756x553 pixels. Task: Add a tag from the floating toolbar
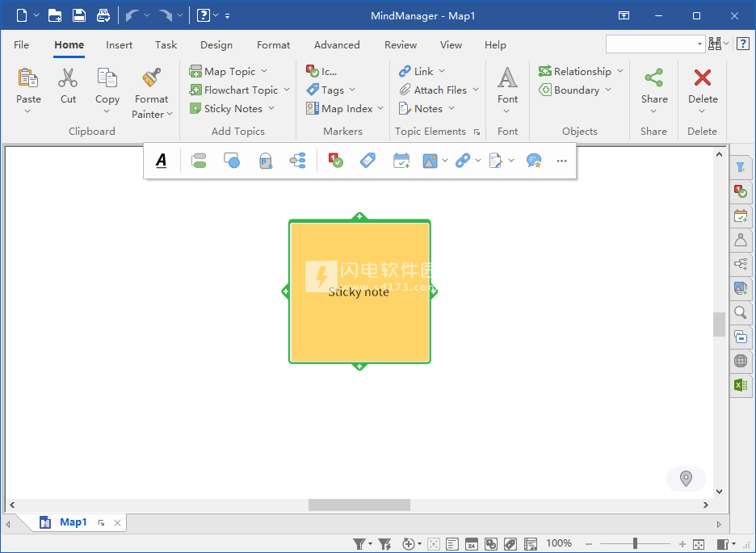tap(367, 161)
